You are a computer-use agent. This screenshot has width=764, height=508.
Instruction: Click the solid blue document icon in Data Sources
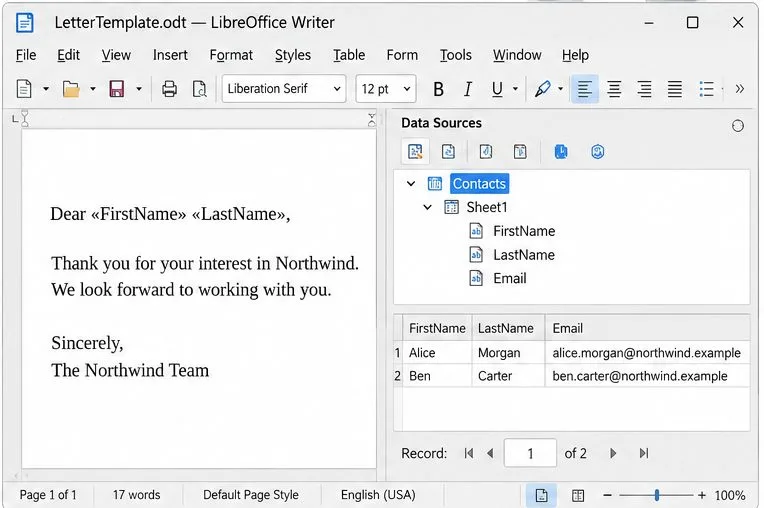[x=561, y=151]
